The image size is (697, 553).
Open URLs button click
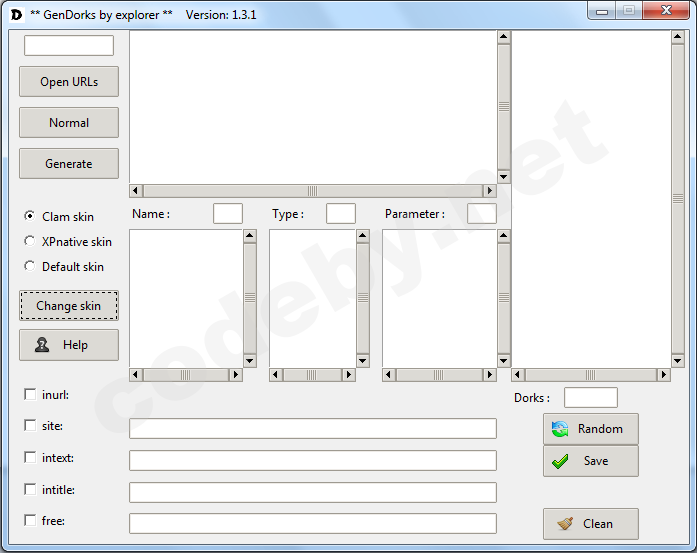pos(69,82)
